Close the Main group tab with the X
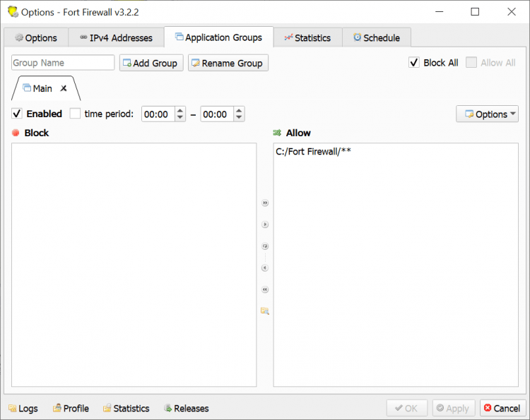Viewport: 530px width, 420px height. pos(64,88)
